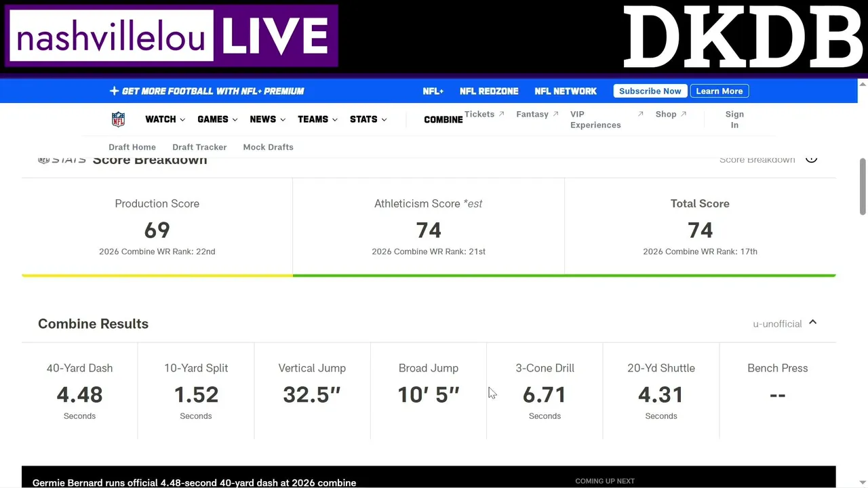
Task: Click the Subscribe Now button
Action: pos(650,91)
